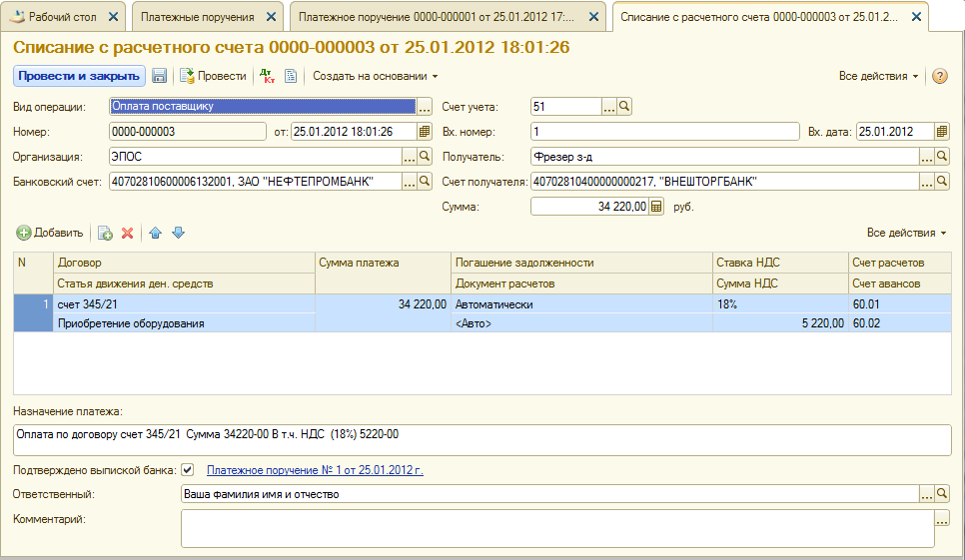Open magnifier next to Получатель field
The width and height of the screenshot is (965, 560).
[x=942, y=157]
